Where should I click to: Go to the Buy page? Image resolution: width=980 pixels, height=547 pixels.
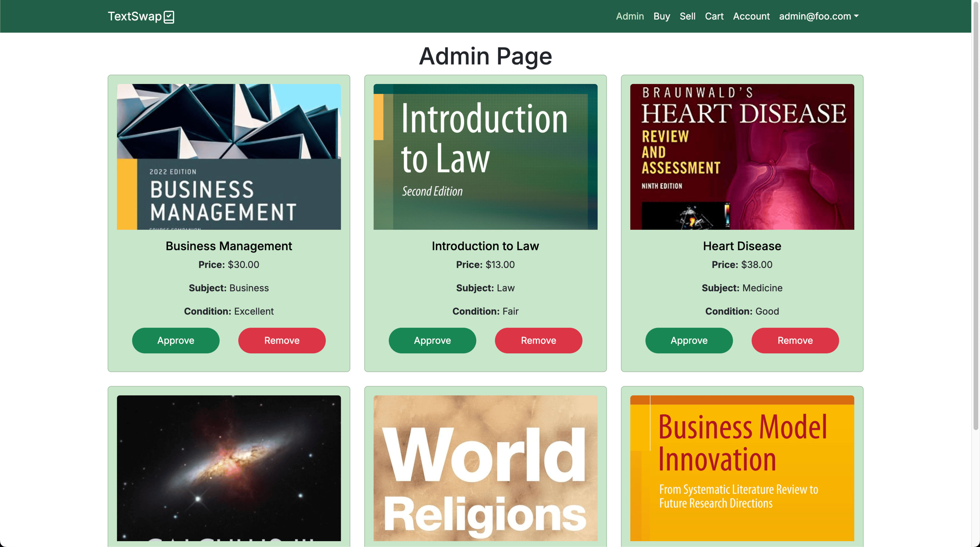click(662, 16)
